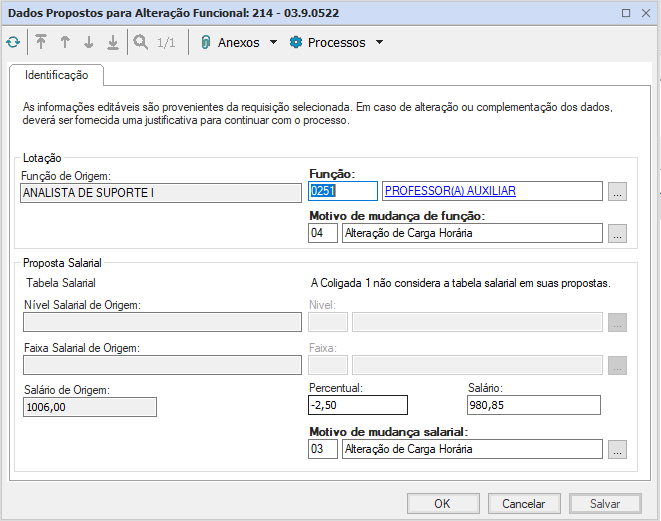Click the next record down arrow
661x521 pixels.
[89, 43]
